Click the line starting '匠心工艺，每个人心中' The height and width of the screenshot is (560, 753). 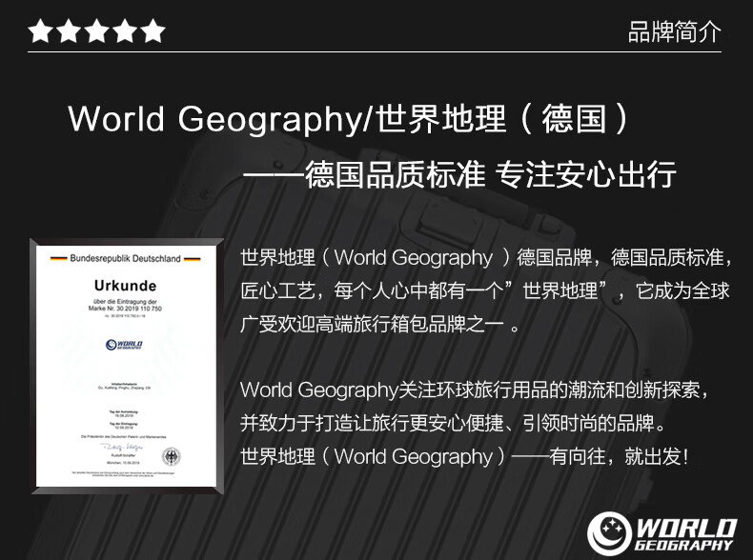click(x=484, y=290)
